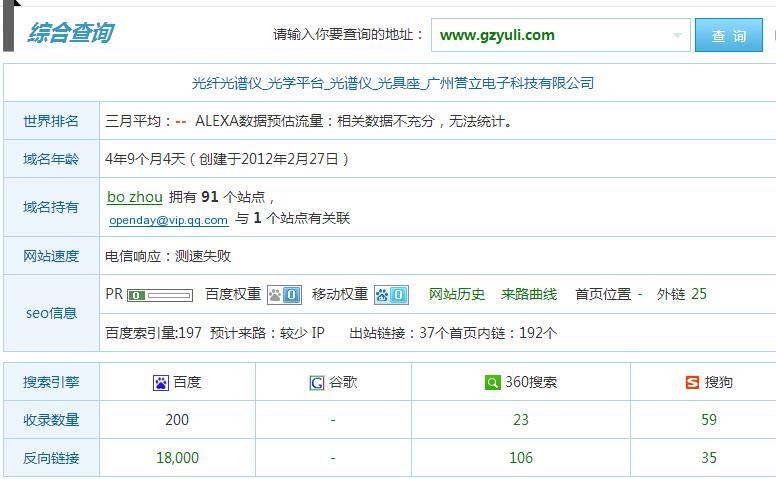
Task: Click the mobile weight badge icon
Action: tap(391, 295)
